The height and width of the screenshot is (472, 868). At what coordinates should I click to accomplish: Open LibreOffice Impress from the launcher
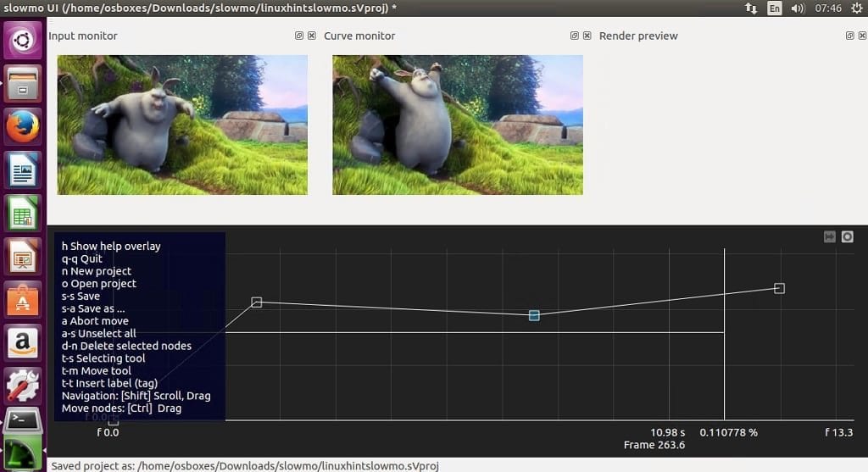[x=23, y=257]
